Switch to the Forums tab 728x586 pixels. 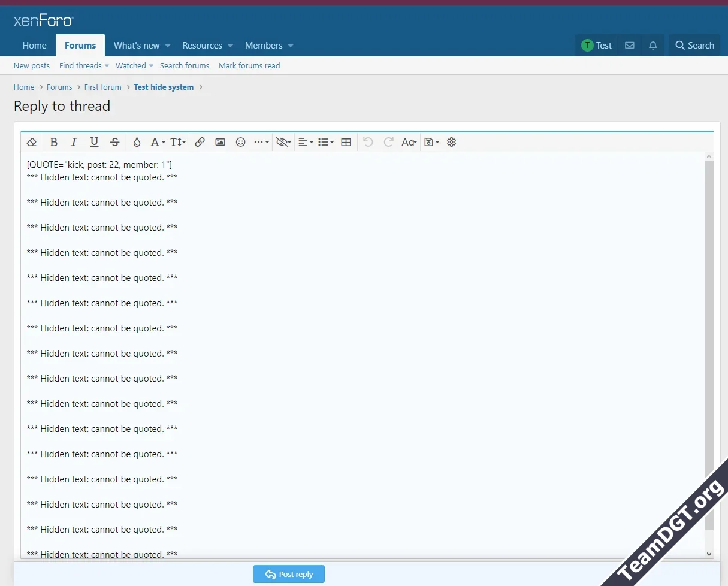tap(80, 45)
